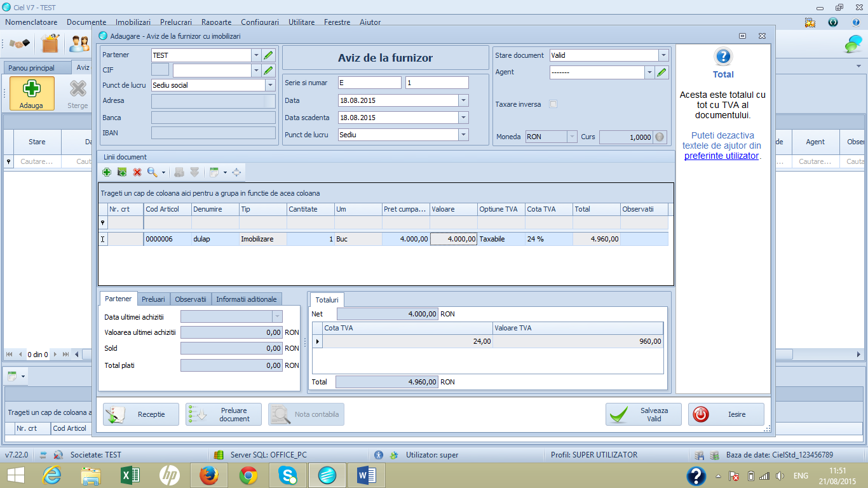This screenshot has width=868, height=488.
Task: Expand the Punct de lucru Sediu dropdown
Action: pos(463,135)
